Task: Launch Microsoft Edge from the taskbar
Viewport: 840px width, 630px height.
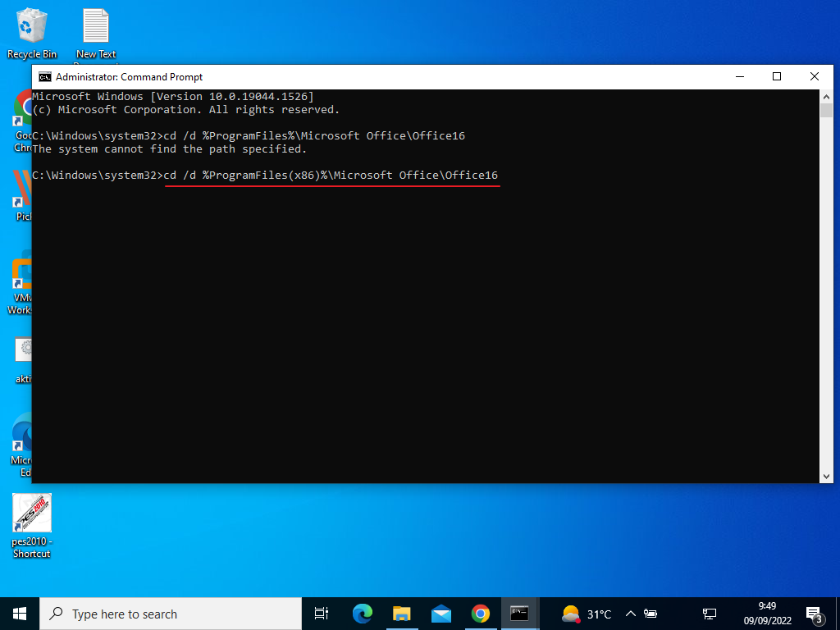Action: point(362,614)
